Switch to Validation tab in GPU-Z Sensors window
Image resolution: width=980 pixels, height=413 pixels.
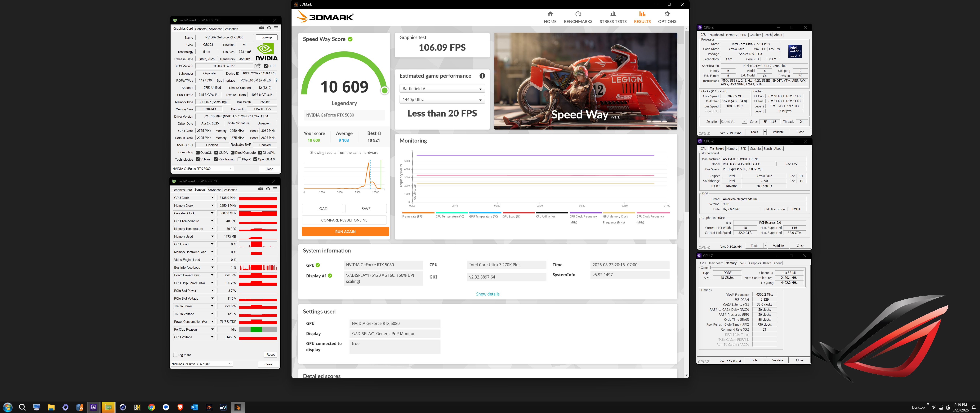(230, 190)
